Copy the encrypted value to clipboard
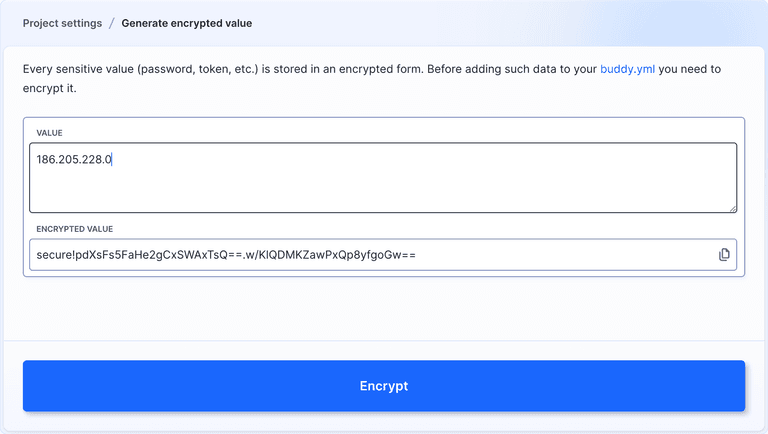 point(724,255)
